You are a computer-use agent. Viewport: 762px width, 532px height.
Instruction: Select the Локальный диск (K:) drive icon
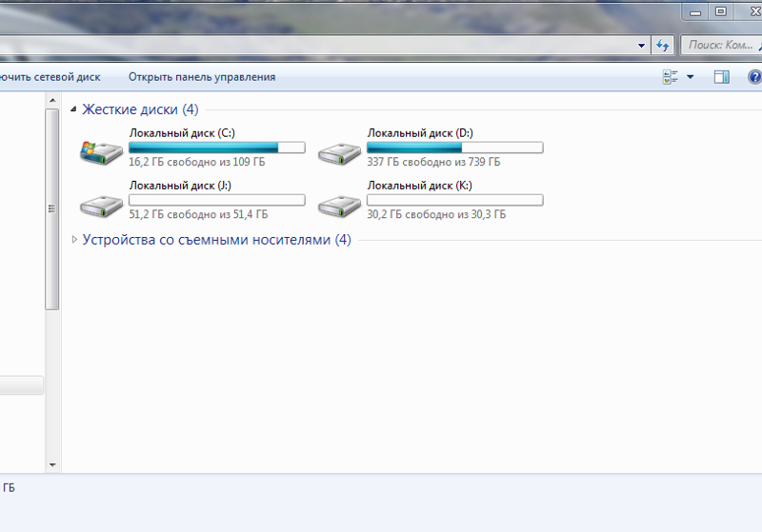(340, 203)
